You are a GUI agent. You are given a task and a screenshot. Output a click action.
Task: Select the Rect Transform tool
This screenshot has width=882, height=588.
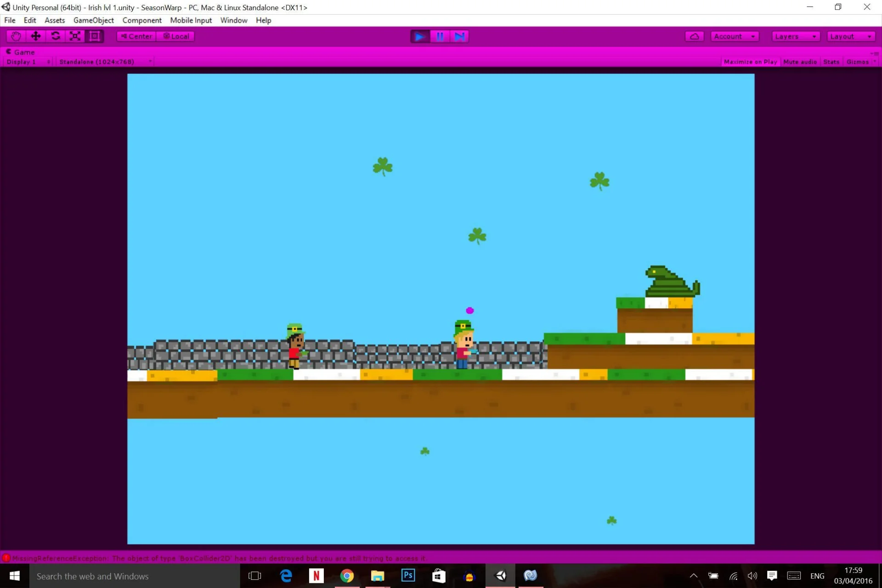click(x=95, y=36)
